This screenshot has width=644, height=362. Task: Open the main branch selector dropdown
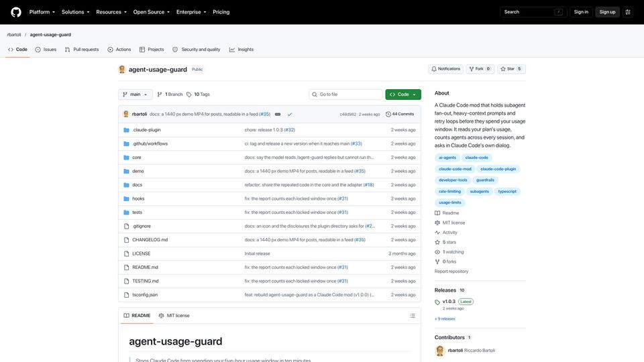[x=135, y=95]
